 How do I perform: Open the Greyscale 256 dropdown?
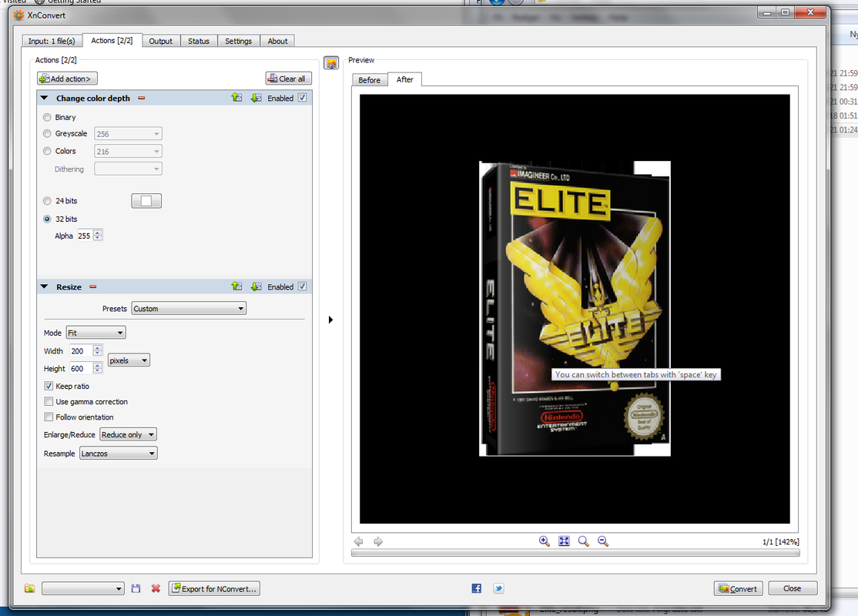[x=128, y=133]
